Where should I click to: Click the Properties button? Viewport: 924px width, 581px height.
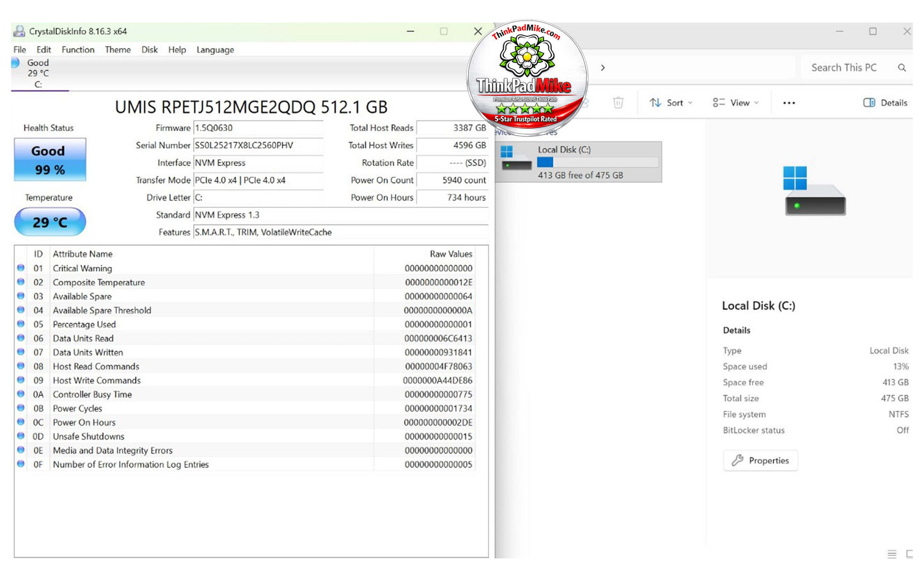point(760,461)
